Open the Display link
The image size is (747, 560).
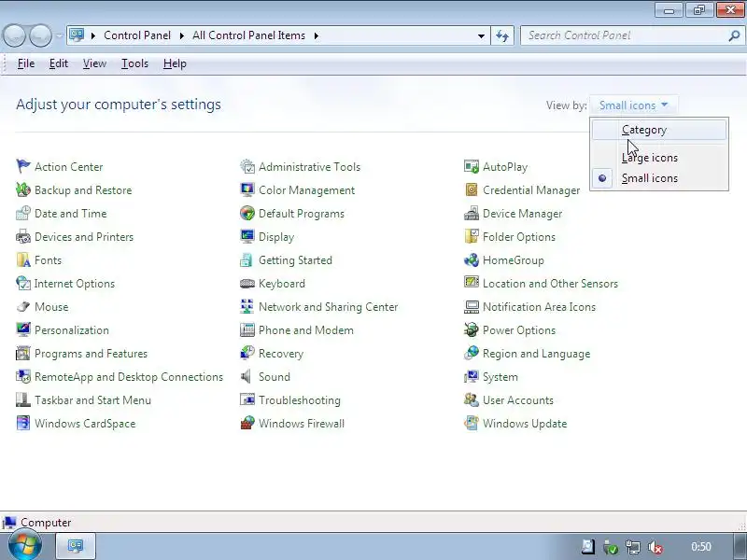click(x=276, y=237)
